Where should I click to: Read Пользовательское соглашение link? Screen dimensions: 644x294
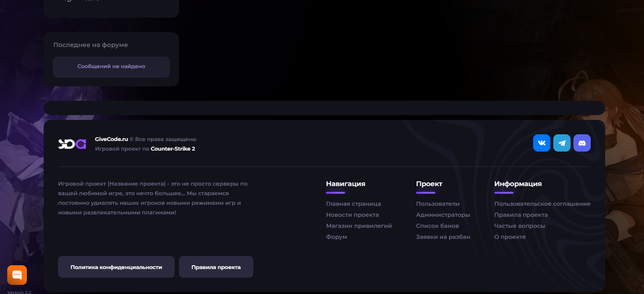click(542, 204)
